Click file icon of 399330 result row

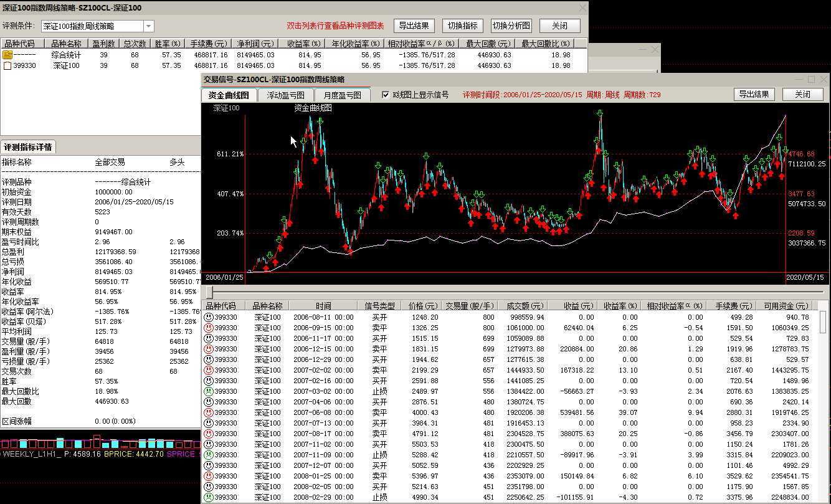(7, 65)
